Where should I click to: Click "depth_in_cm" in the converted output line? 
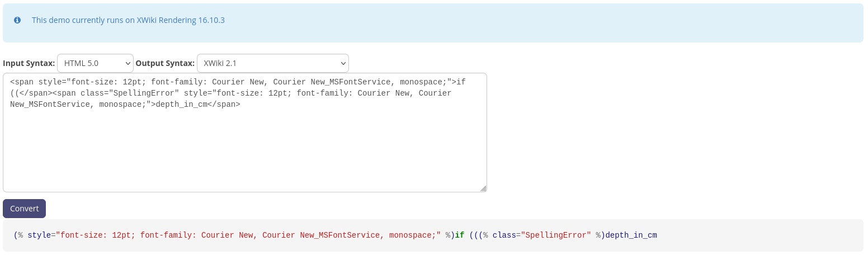[x=631, y=235]
